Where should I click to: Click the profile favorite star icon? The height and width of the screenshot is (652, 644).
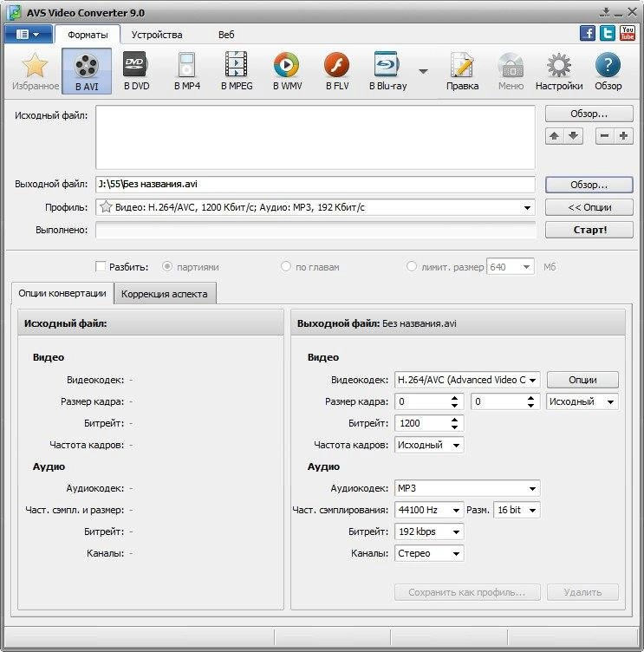[x=106, y=207]
